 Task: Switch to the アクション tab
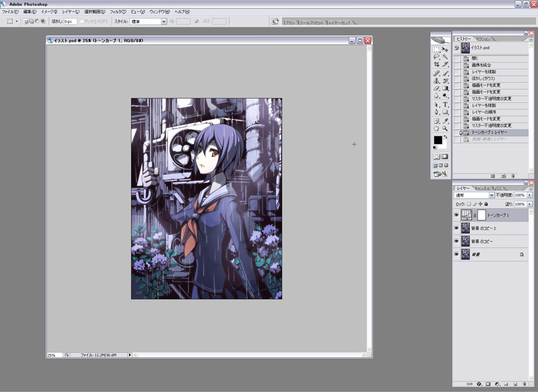(483, 39)
